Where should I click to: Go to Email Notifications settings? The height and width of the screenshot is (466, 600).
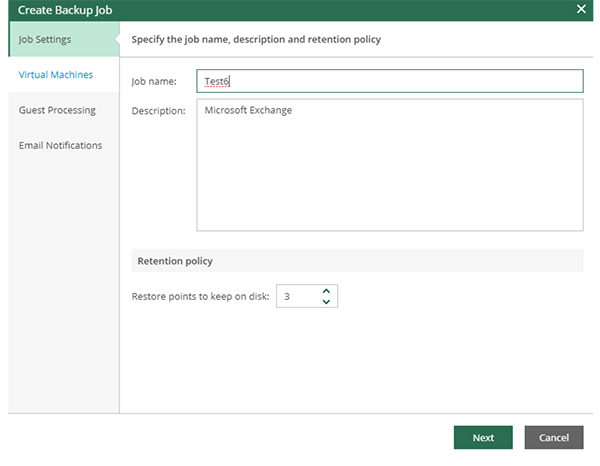60,145
